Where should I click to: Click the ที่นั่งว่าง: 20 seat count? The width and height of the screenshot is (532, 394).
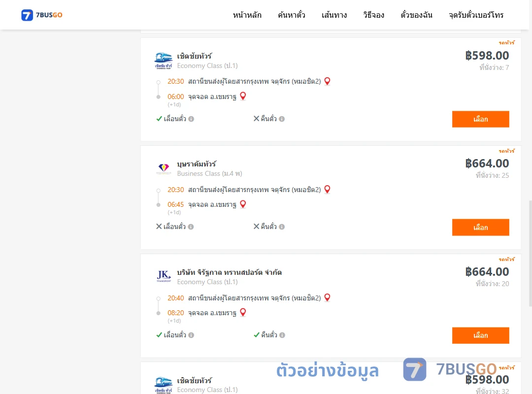492,284
